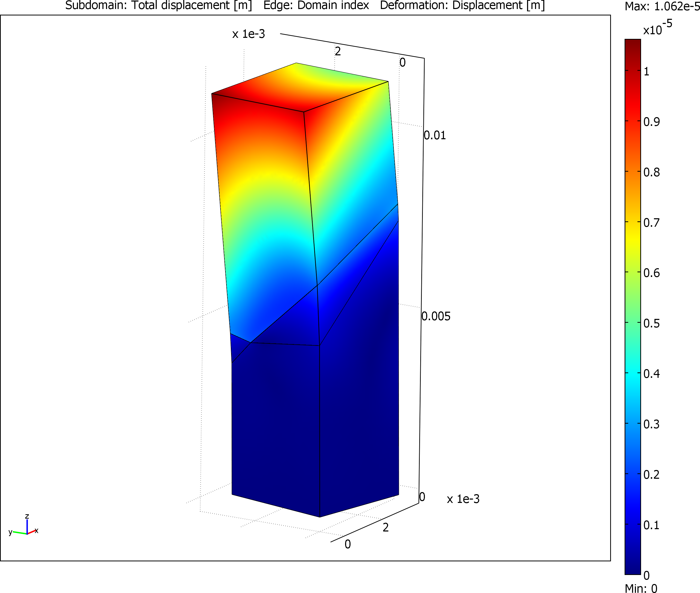Click the "Max: 1.062e-5" label
The height and width of the screenshot is (593, 700).
[x=662, y=6]
